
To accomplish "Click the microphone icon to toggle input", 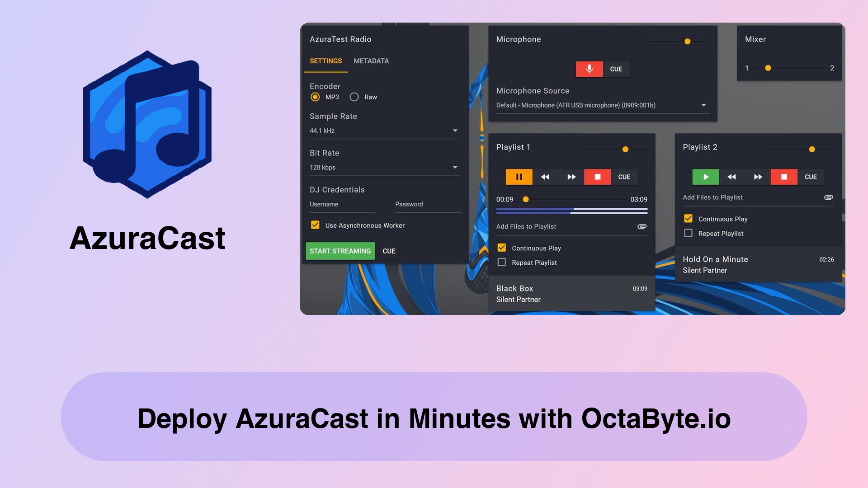I will tap(589, 69).
